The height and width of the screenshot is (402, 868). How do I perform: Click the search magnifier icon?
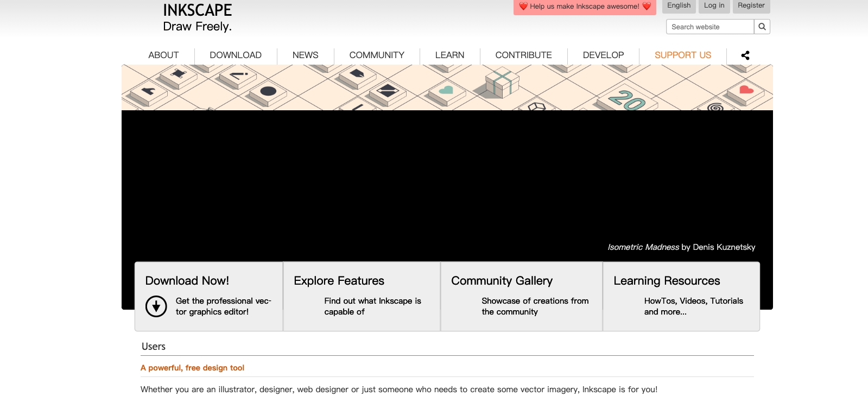coord(762,27)
